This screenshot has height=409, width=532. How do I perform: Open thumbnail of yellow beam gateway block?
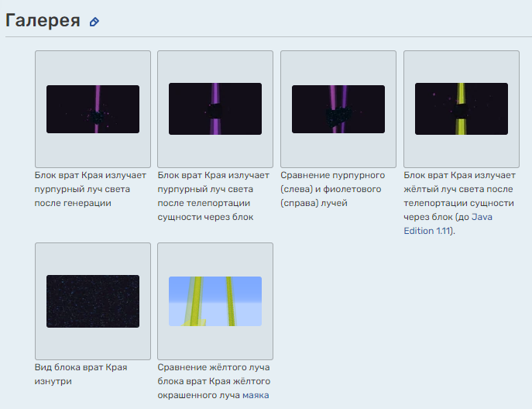(x=462, y=109)
